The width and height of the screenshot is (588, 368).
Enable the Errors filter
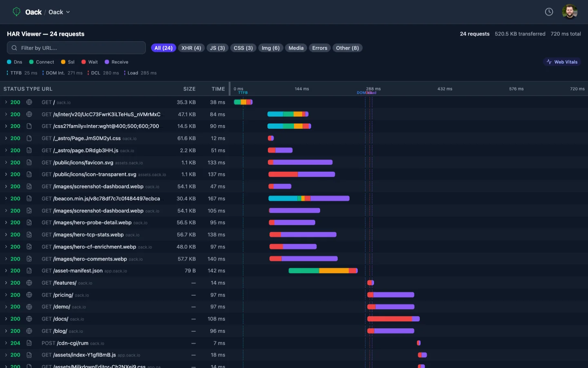tap(319, 48)
